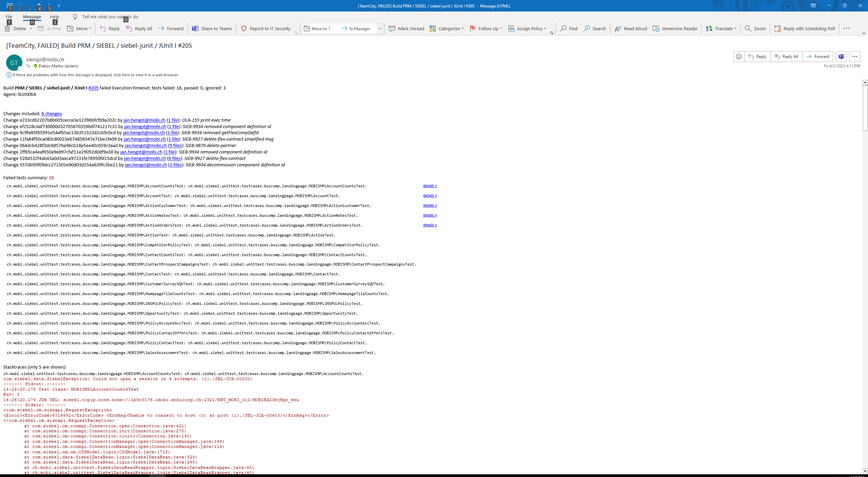Image resolution: width=868 pixels, height=477 pixels.
Task: Open the Find tool
Action: point(569,28)
